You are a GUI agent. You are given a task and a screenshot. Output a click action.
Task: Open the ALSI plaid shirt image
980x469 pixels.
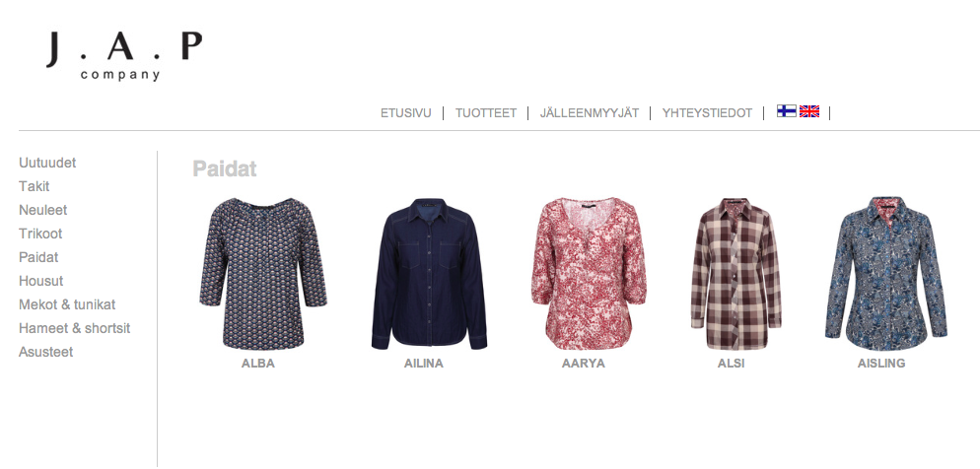[736, 274]
